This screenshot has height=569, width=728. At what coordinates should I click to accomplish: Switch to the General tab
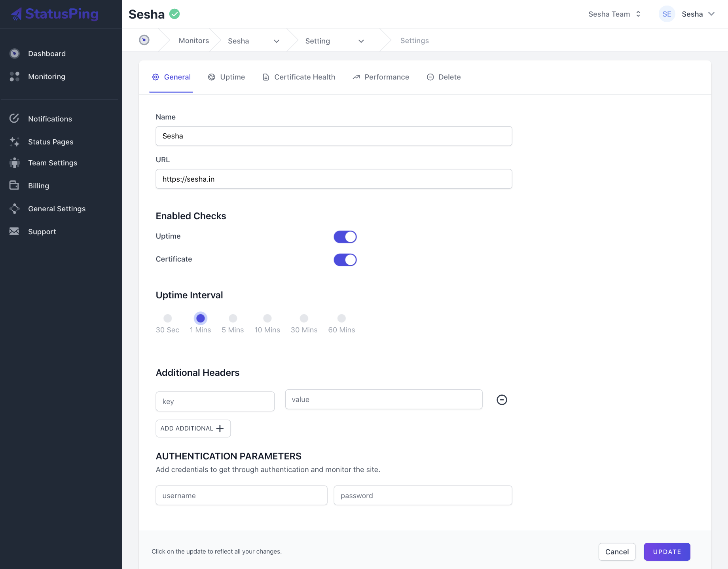[x=171, y=77]
